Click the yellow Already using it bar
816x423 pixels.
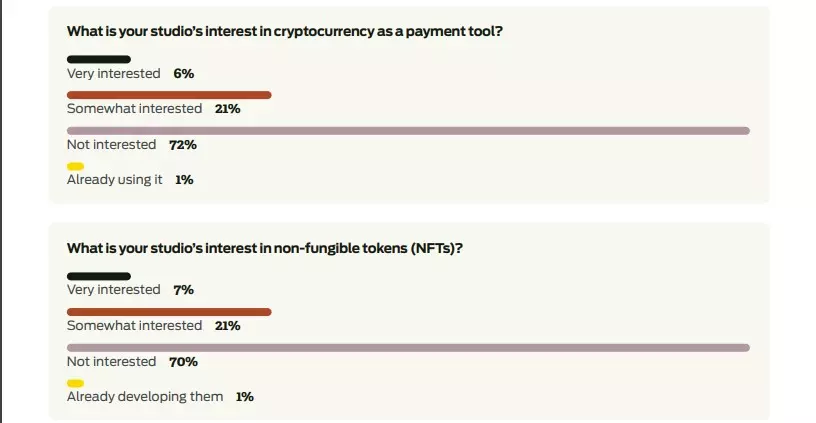coord(75,166)
